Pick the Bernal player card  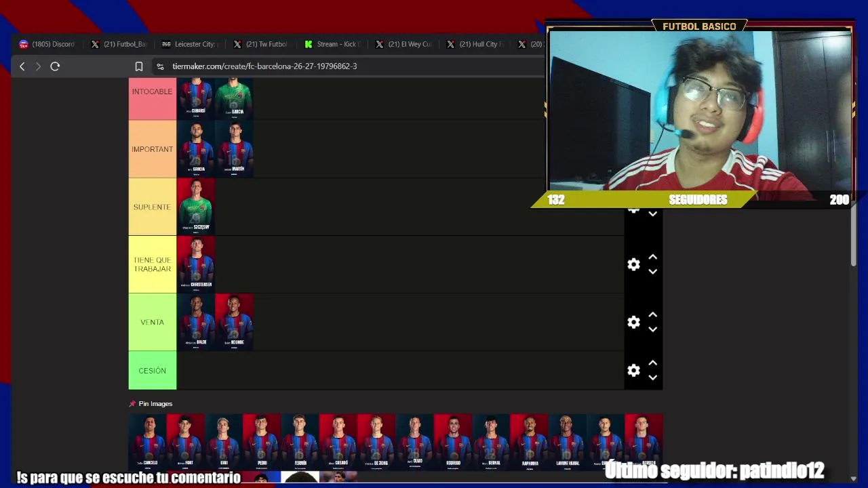[491, 442]
